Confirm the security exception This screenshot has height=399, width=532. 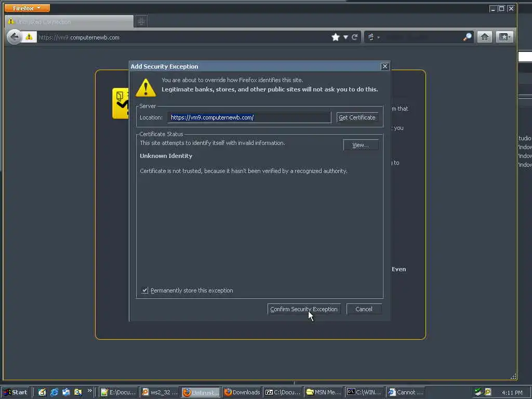click(304, 309)
